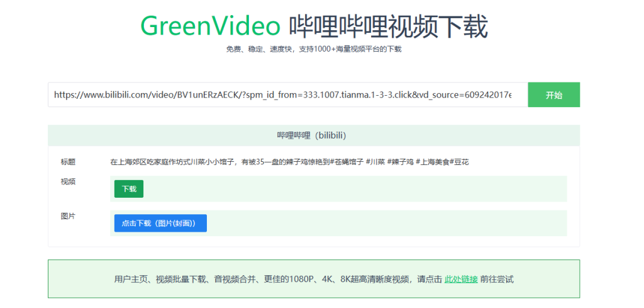Focus the bilibili video URL input field
644x308 pixels.
[288, 94]
